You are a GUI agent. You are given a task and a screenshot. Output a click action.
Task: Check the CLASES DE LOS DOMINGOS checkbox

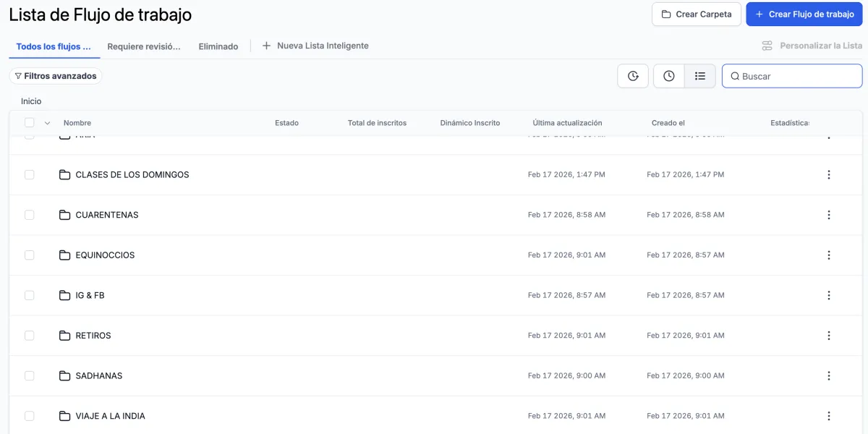click(30, 175)
